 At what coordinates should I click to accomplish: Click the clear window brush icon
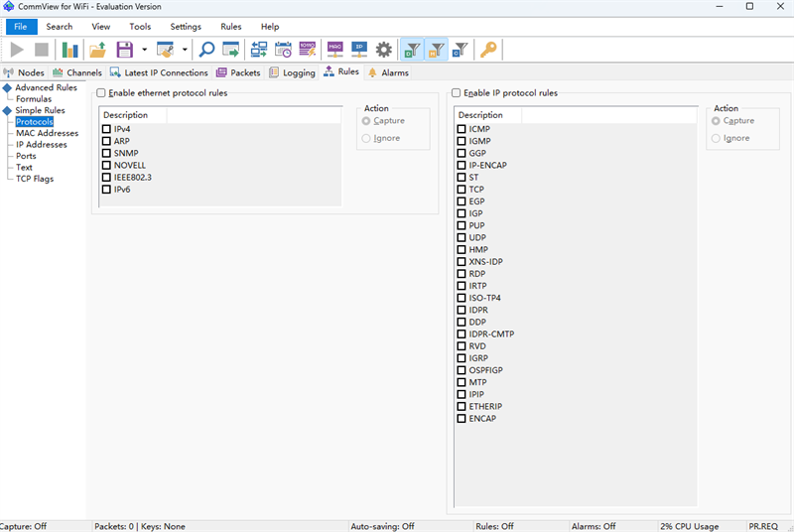click(x=165, y=50)
